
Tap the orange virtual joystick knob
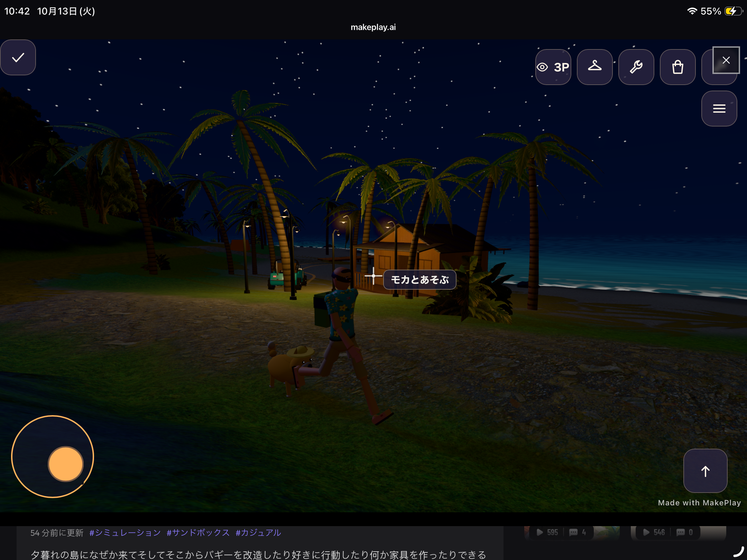tap(66, 464)
